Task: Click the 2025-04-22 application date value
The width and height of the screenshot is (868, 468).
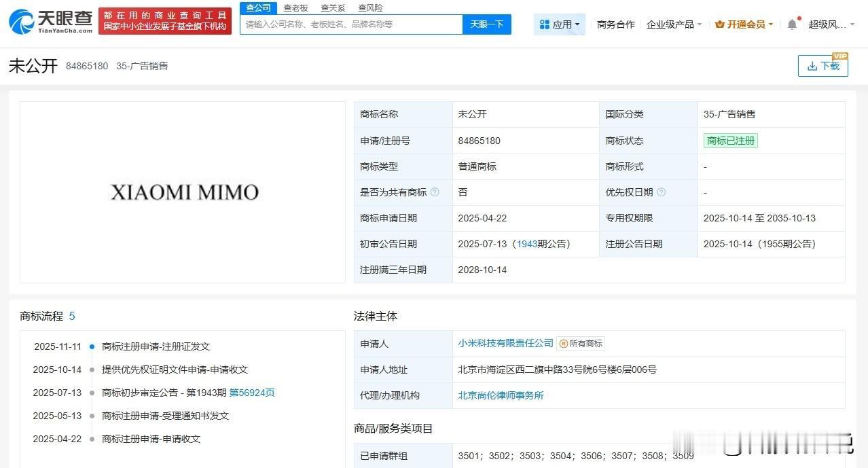Action: coord(482,218)
